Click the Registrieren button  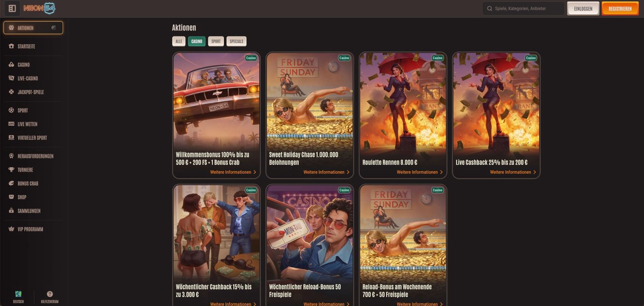[620, 9]
